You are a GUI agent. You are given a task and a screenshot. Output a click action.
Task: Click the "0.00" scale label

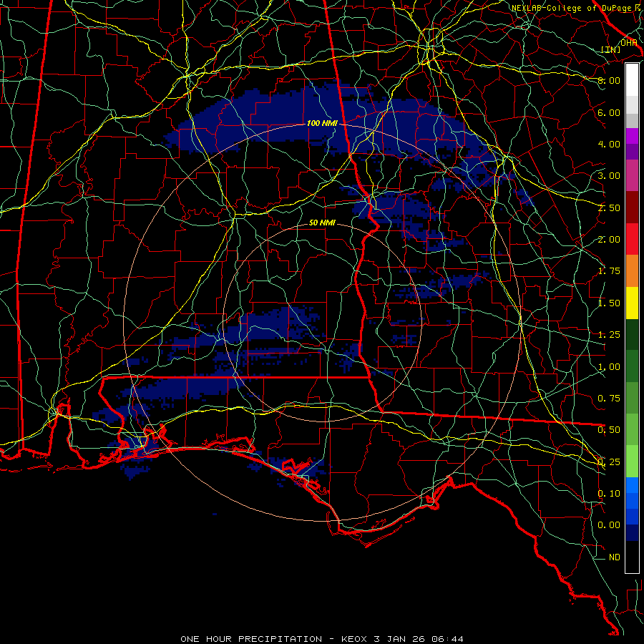tap(609, 525)
